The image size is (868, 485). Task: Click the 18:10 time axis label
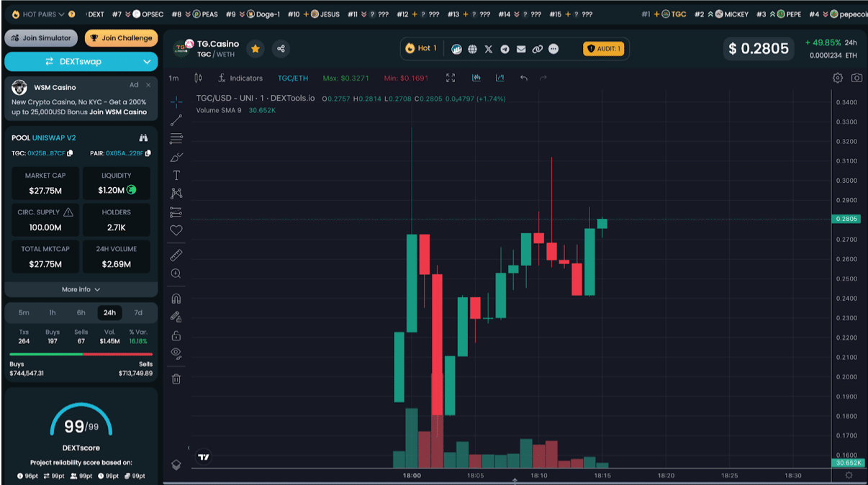pyautogui.click(x=539, y=476)
